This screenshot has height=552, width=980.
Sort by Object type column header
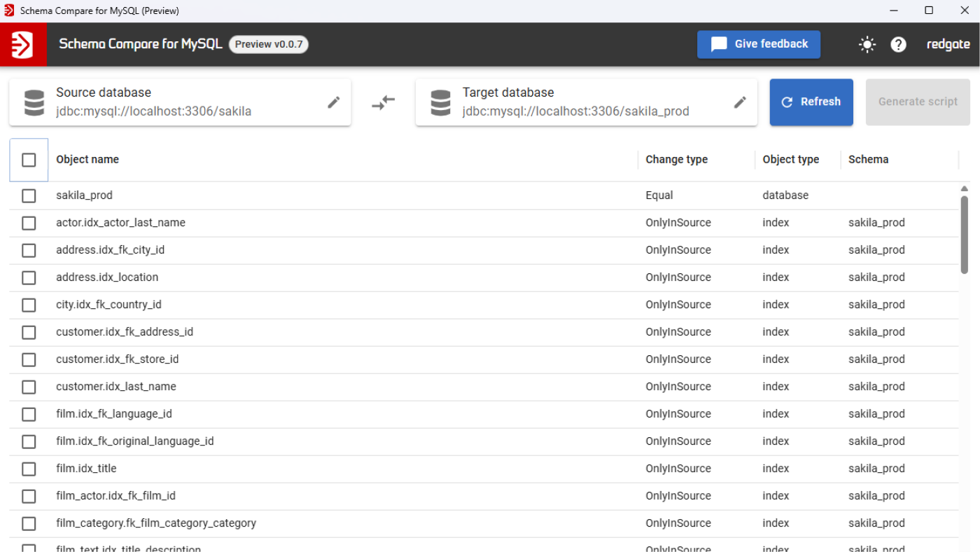[x=790, y=160]
